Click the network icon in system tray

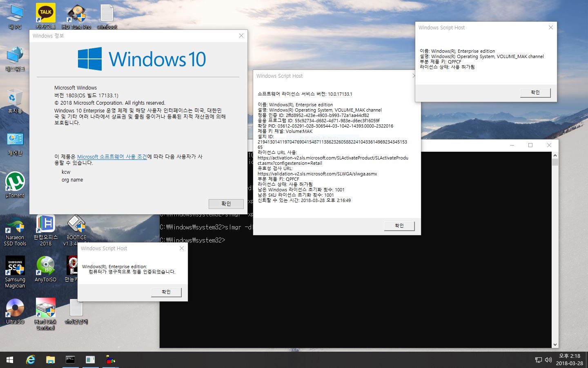pos(539,360)
